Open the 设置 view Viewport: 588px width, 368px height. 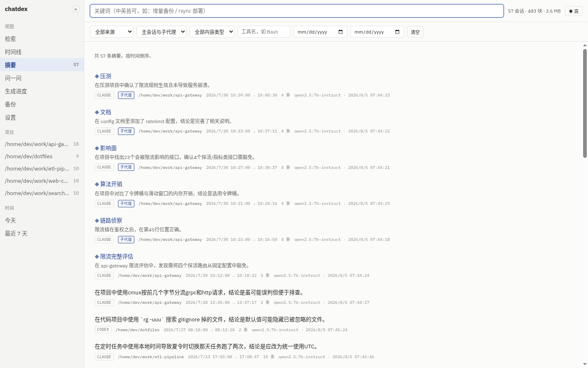coord(42,117)
